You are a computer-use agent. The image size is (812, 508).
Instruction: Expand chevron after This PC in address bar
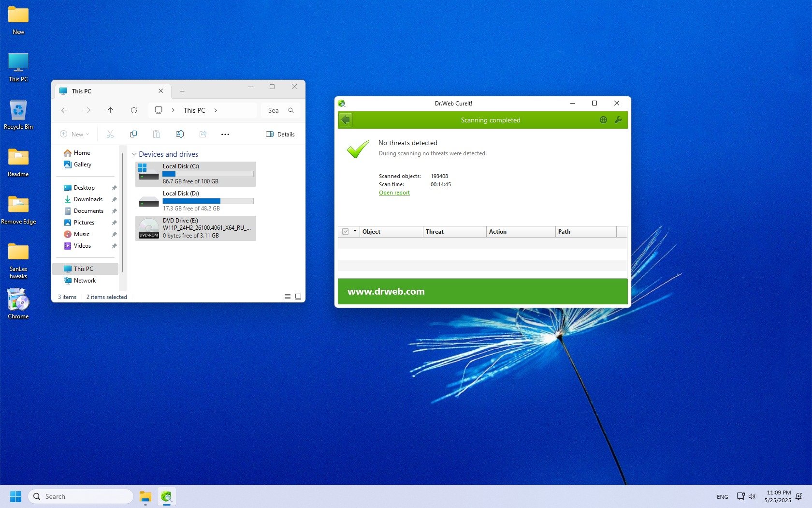216,110
